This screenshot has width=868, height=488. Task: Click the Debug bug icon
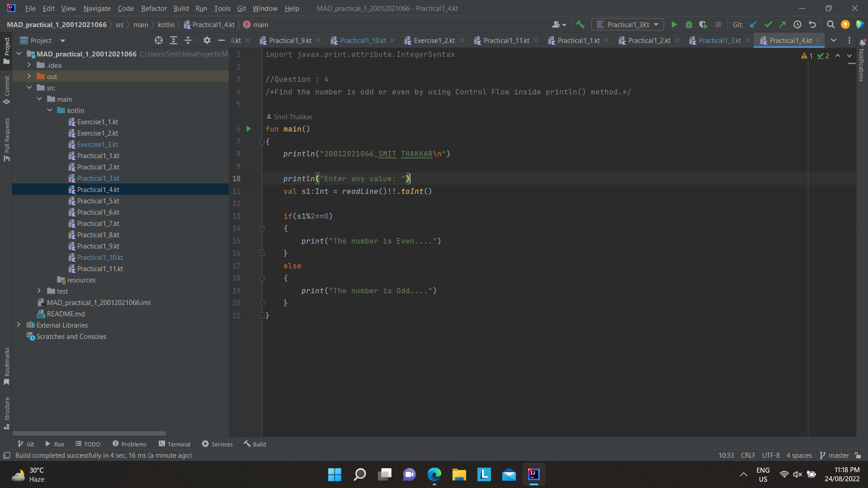pos(689,25)
